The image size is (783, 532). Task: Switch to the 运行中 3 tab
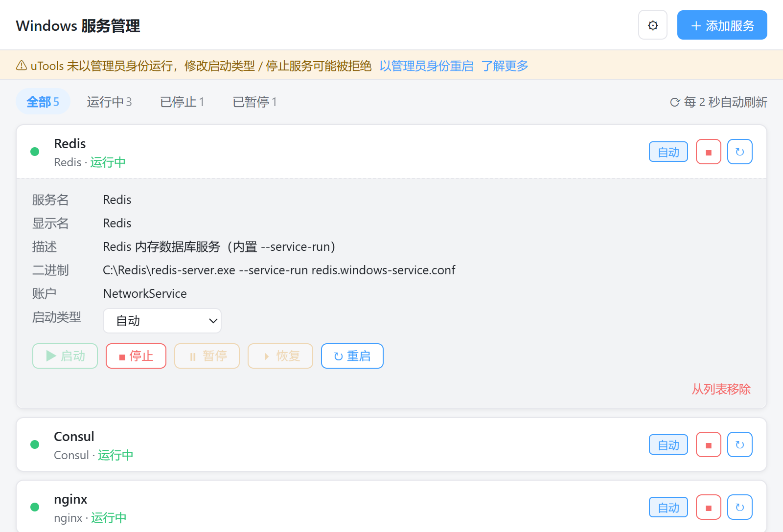pyautogui.click(x=109, y=102)
